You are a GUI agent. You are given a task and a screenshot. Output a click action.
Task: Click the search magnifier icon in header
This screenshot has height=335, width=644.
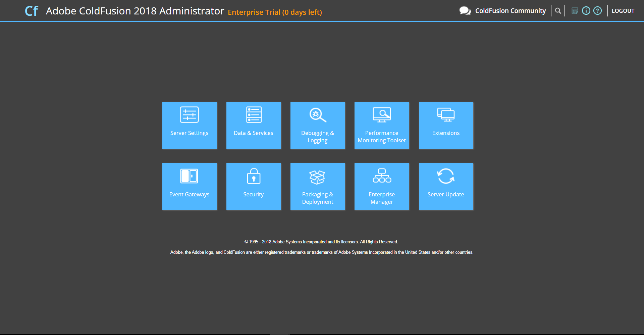[x=558, y=11]
